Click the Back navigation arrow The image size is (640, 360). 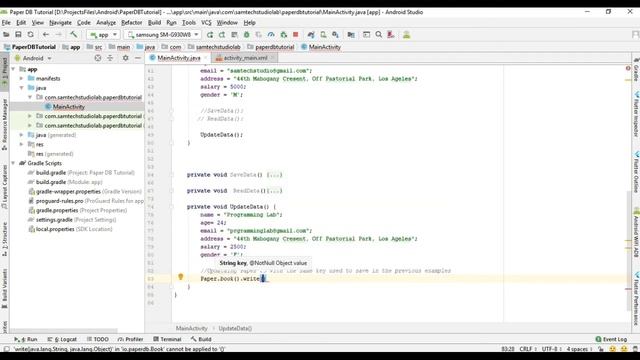[46, 35]
